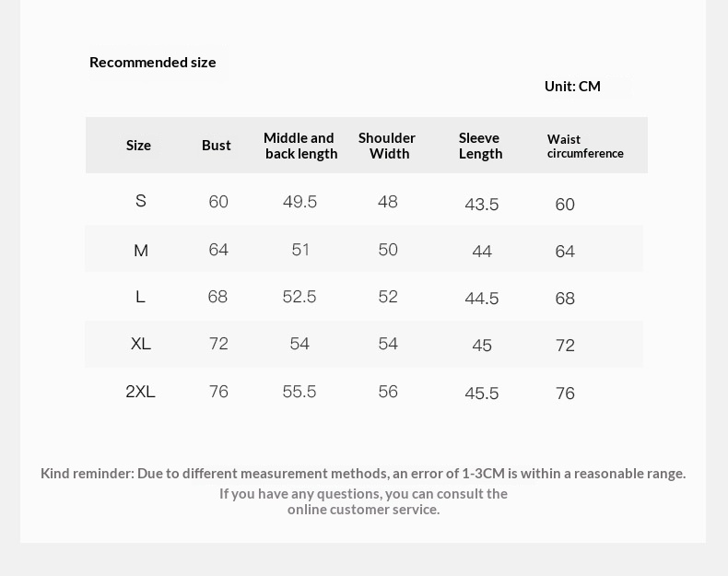
Task: Select the 2XL size row label
Action: [x=141, y=392]
